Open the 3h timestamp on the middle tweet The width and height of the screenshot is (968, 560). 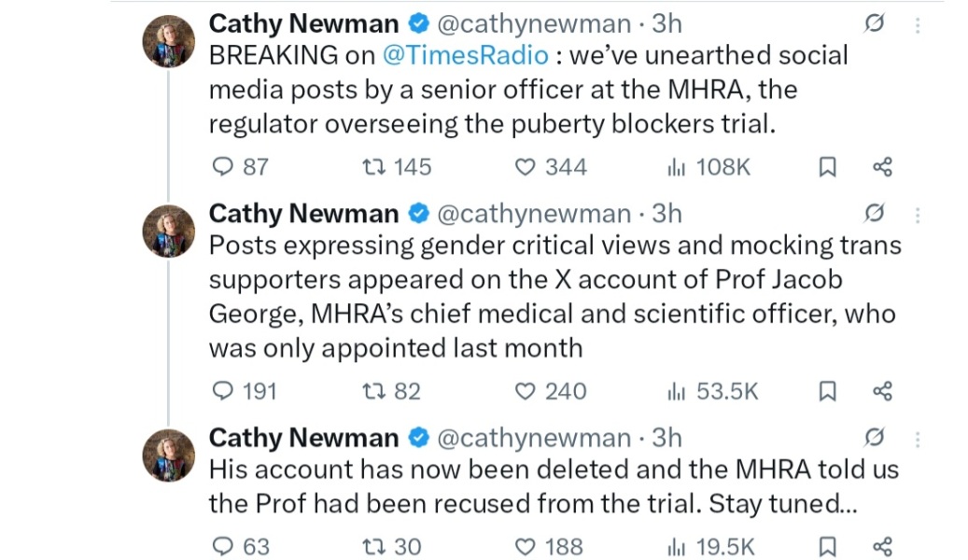click(x=668, y=213)
